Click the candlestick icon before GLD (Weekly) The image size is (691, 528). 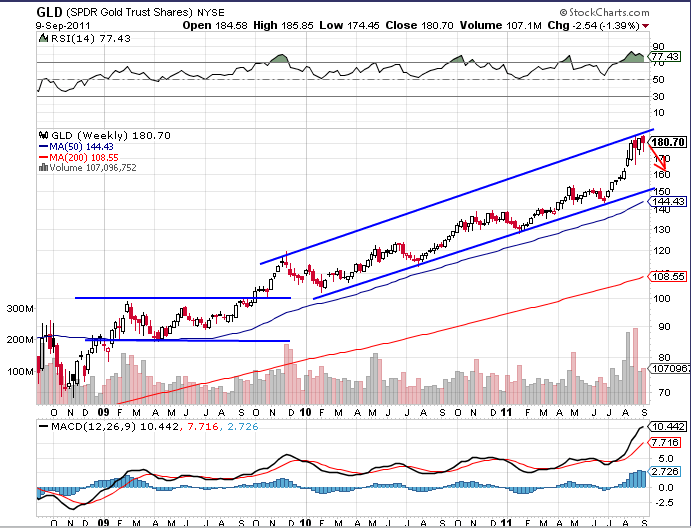(43, 135)
